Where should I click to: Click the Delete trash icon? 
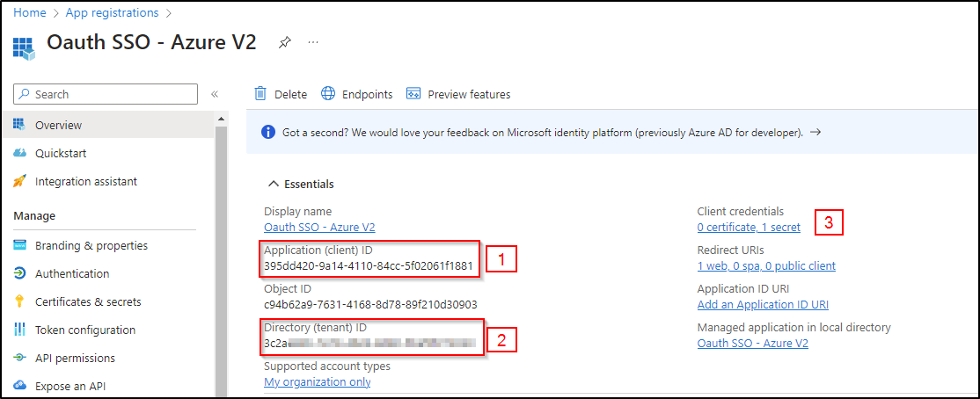[260, 94]
